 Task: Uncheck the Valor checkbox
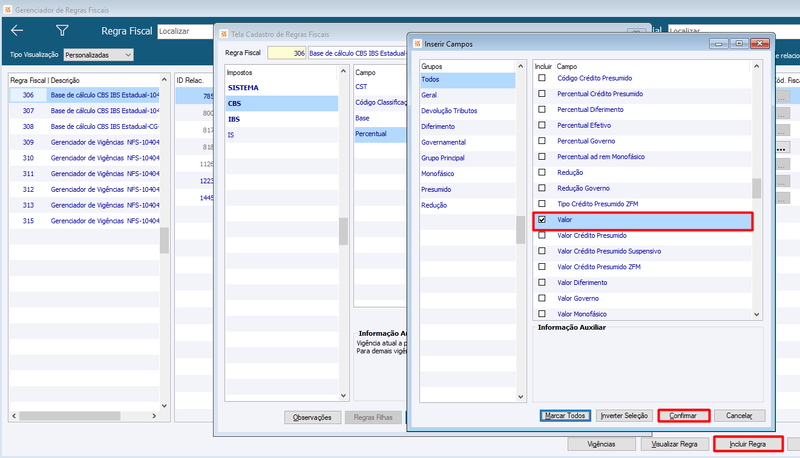tap(542, 219)
